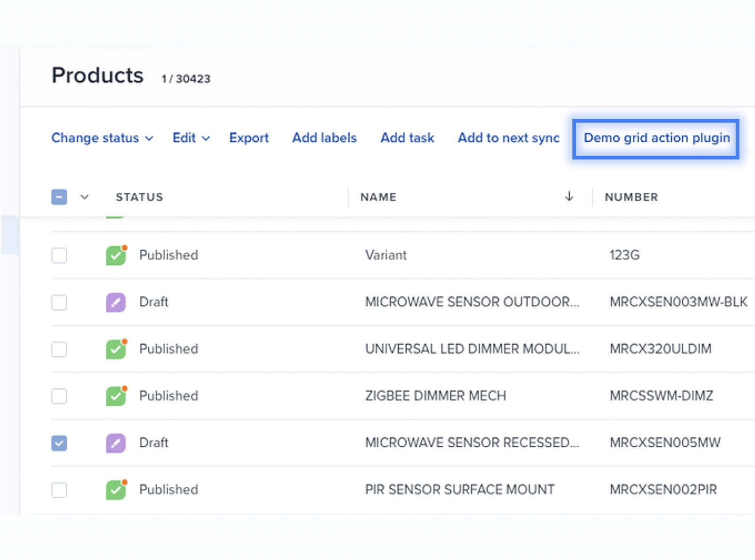This screenshot has width=755, height=560.
Task: Click the Published label in MRCSSWM-DIMZ row
Action: point(168,396)
